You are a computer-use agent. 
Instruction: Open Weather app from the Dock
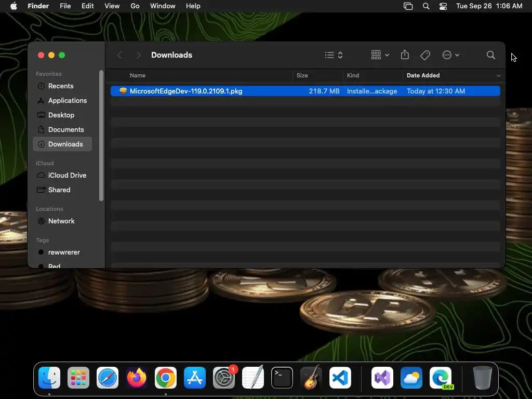(411, 378)
